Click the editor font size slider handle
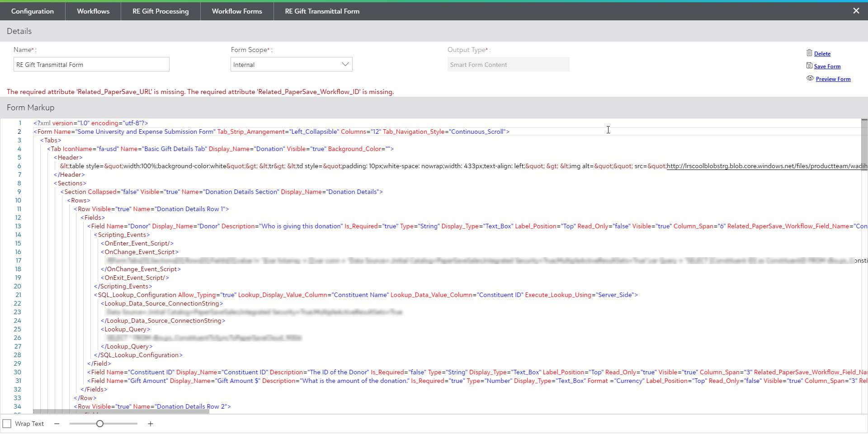Image resolution: width=868 pixels, height=434 pixels. (x=100, y=424)
